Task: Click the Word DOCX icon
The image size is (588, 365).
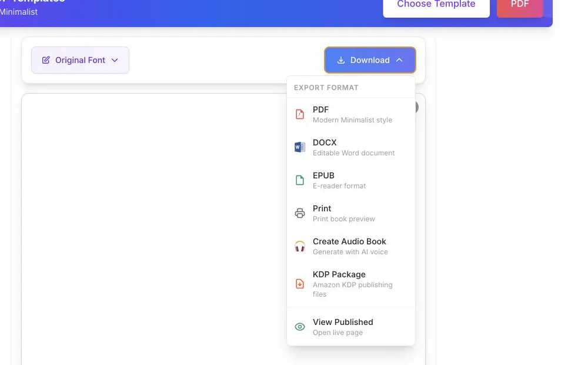Action: tap(300, 147)
